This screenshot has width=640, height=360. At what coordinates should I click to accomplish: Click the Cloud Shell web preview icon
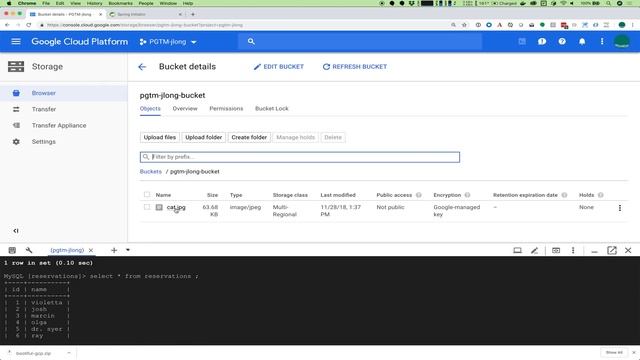coord(556,251)
